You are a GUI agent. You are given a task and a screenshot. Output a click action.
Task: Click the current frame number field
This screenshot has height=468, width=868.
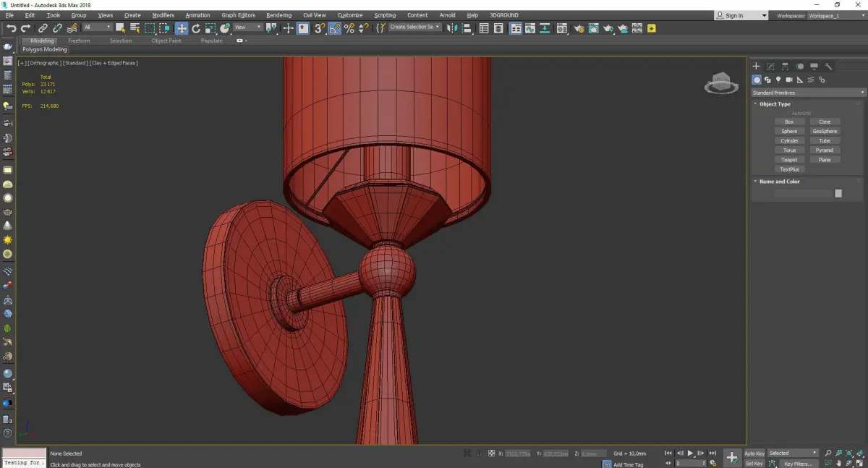point(691,463)
